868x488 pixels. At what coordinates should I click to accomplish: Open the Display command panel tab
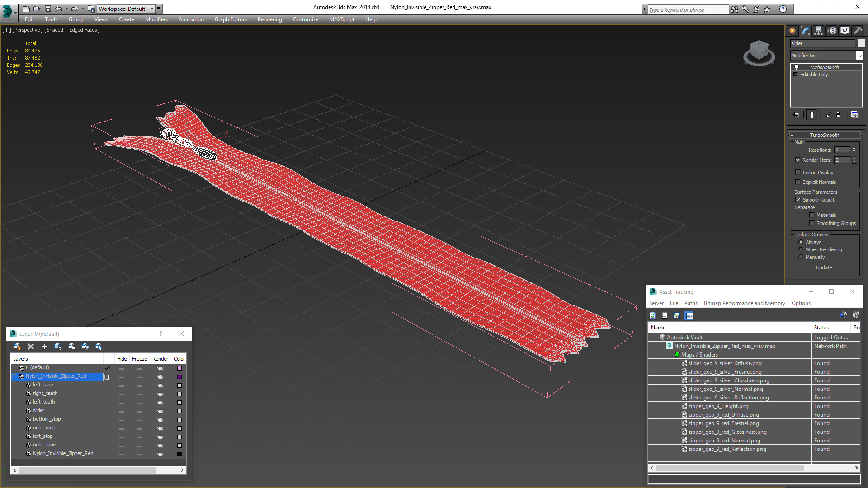pos(844,31)
